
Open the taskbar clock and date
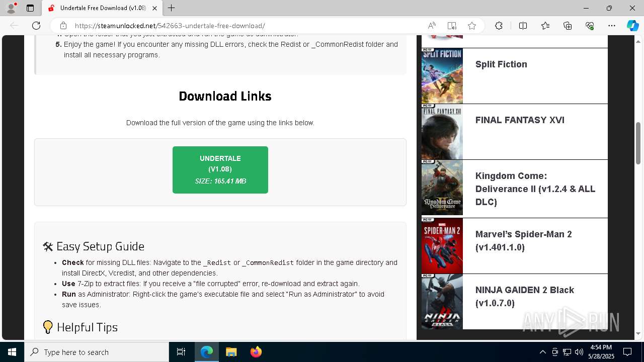[x=601, y=352]
